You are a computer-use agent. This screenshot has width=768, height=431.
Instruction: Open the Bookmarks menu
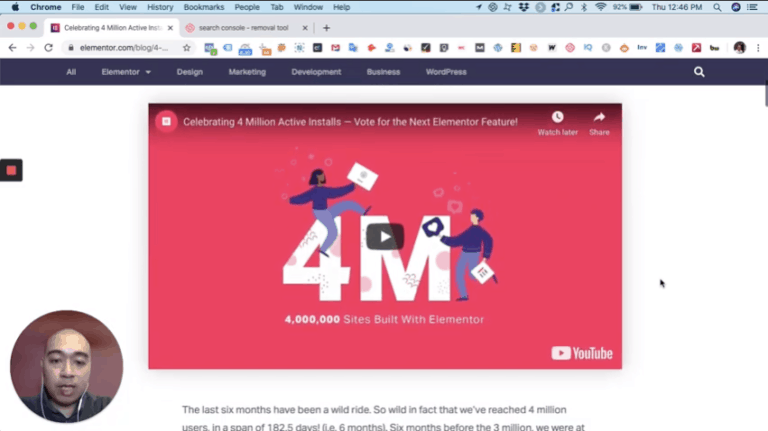[204, 7]
